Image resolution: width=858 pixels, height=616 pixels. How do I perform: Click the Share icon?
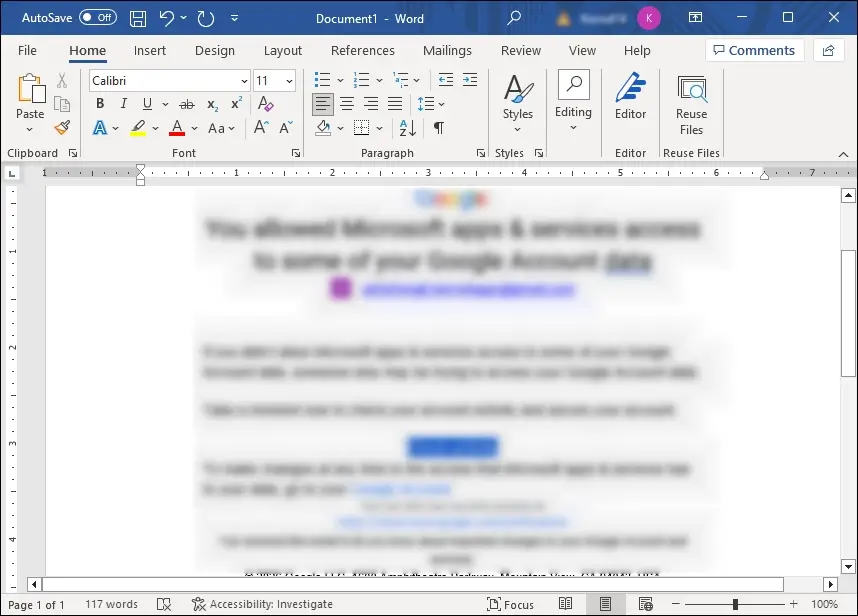tap(828, 50)
